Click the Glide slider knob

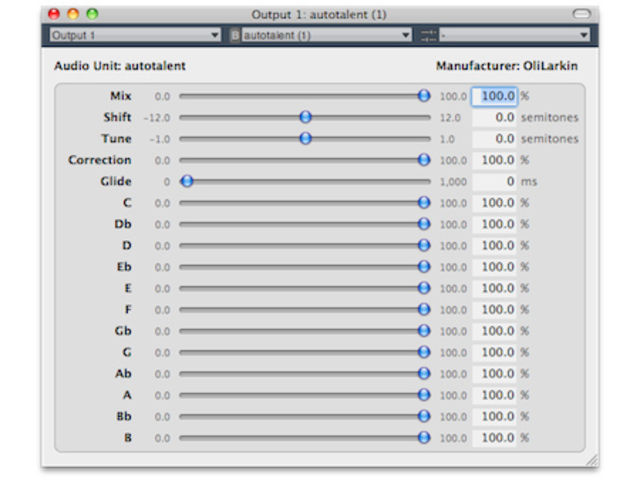(x=187, y=181)
